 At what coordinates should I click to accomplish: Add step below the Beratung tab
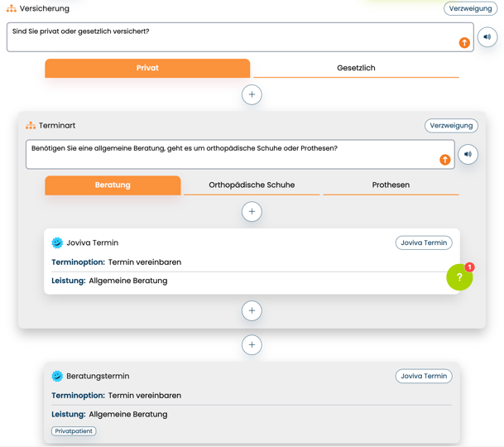click(252, 211)
